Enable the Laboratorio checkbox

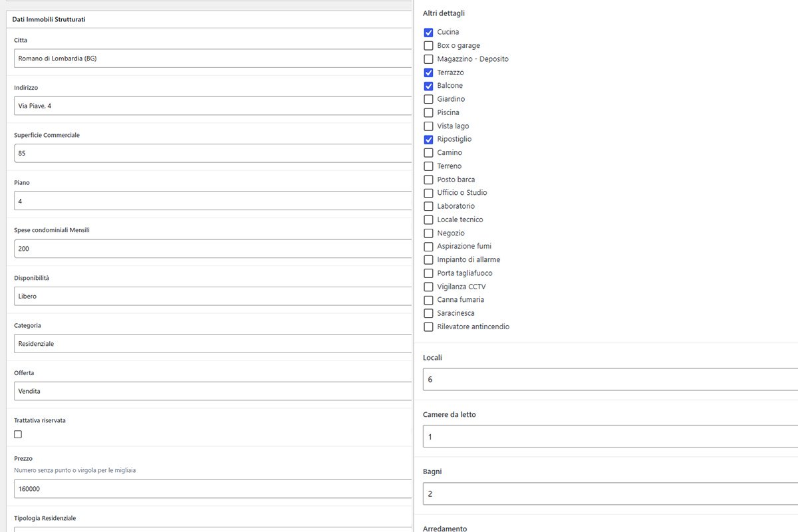(428, 206)
